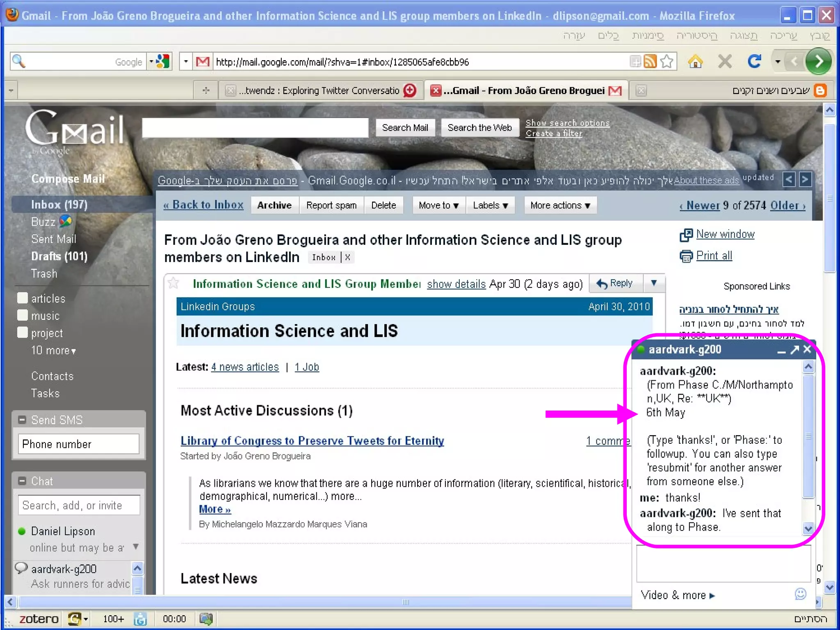Click the Print all printer icon
The image size is (840, 630).
coord(686,256)
